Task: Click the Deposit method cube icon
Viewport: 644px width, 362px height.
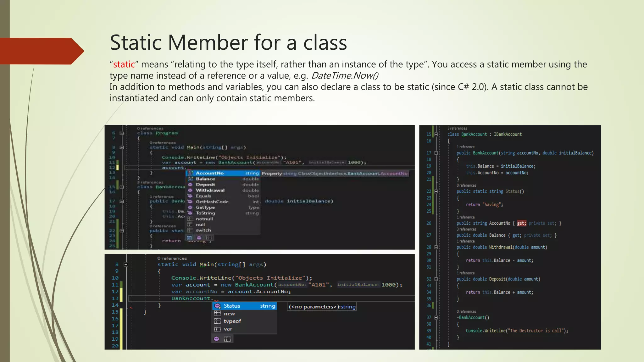Action: click(x=190, y=184)
